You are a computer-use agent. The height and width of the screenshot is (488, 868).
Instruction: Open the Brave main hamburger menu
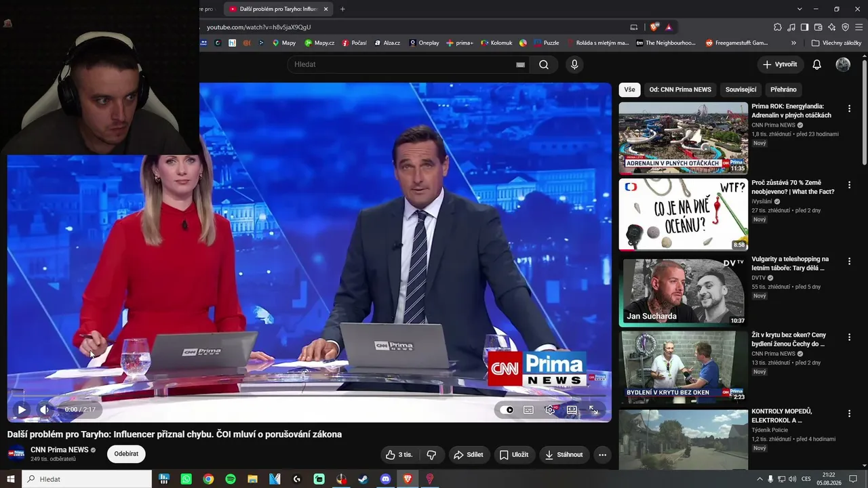pos(859,27)
